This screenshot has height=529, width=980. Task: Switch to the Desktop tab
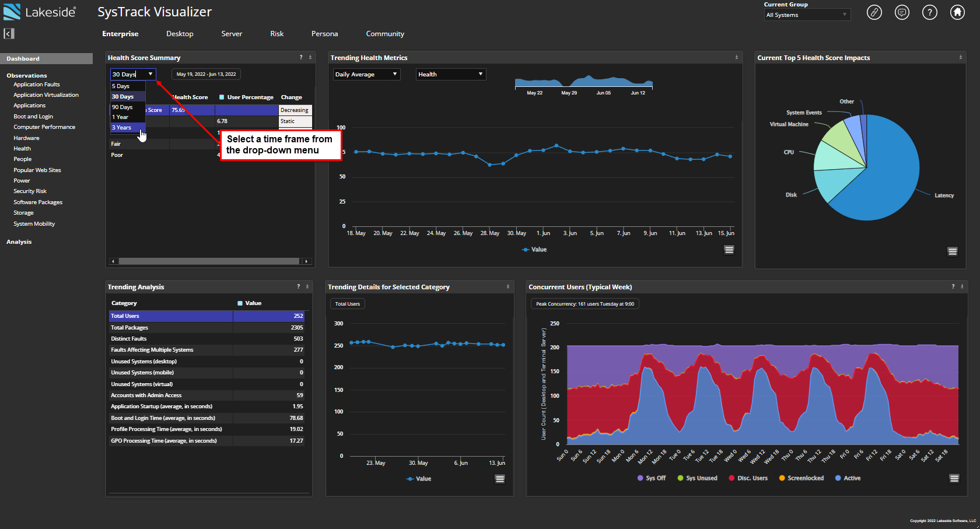pos(180,34)
